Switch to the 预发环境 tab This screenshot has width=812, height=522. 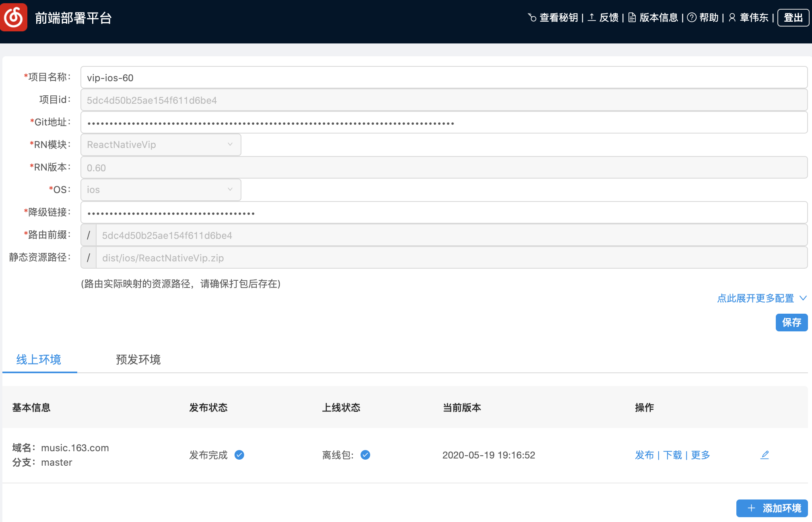[138, 360]
